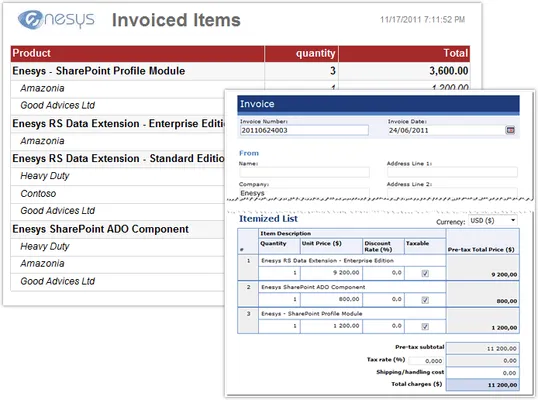Select the Enesys RS Data Extension Enterprise Edition row

pos(118,123)
